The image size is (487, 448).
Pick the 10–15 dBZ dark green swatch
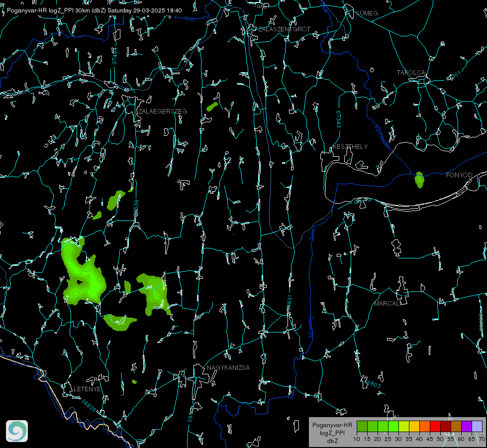[362, 426]
